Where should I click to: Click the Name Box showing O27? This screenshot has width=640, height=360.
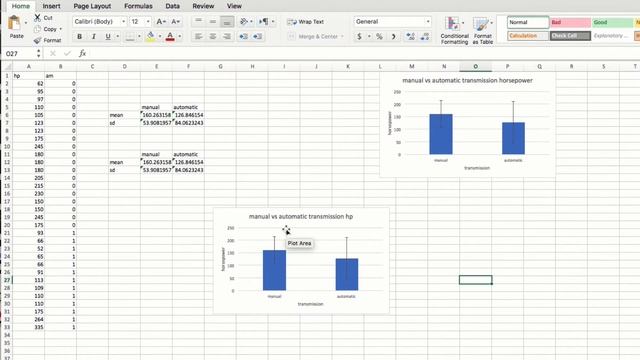20,53
